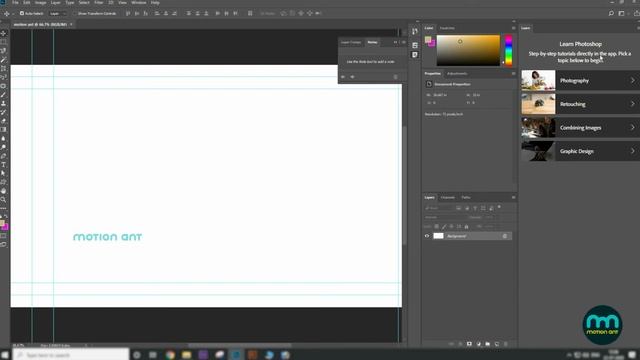The image size is (640, 360).
Task: Open the Graphic Design tutorials
Action: [580, 151]
